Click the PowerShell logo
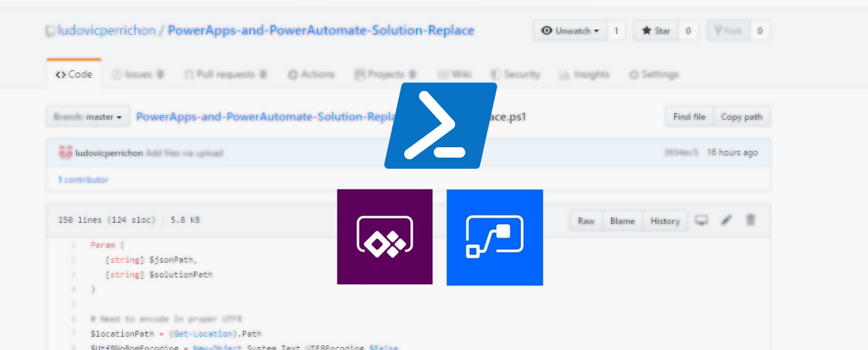The image size is (868, 350). click(440, 126)
